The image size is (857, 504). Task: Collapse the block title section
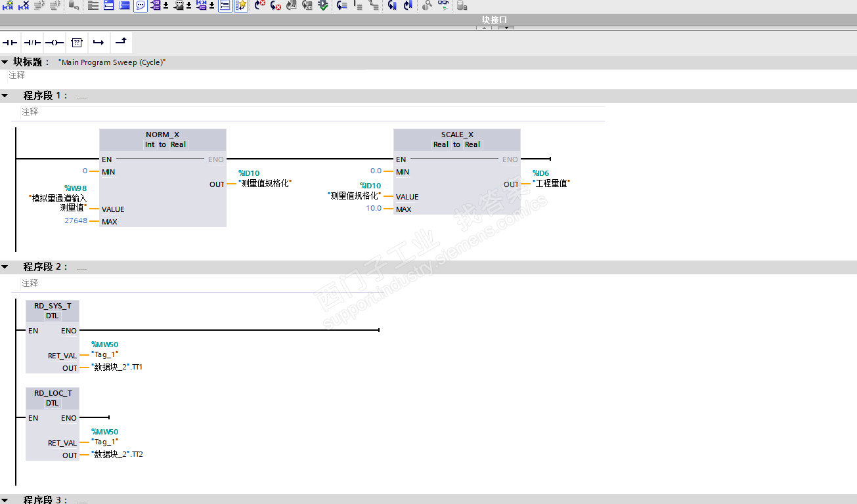tap(5, 62)
